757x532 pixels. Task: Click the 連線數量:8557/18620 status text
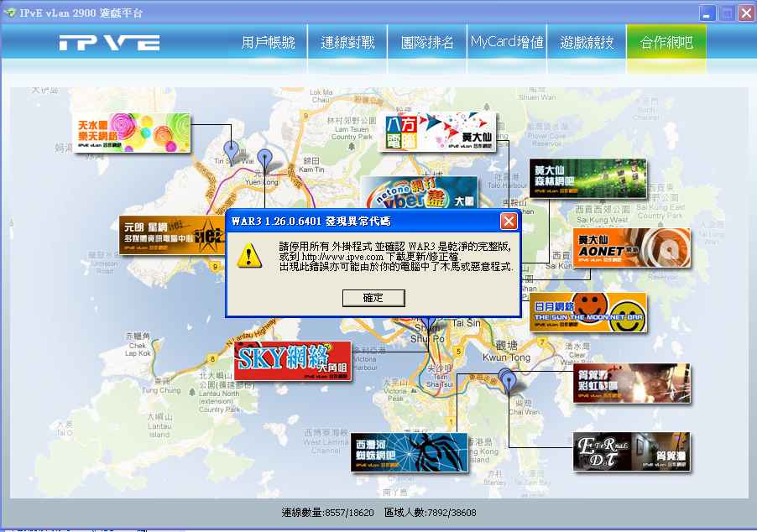328,513
